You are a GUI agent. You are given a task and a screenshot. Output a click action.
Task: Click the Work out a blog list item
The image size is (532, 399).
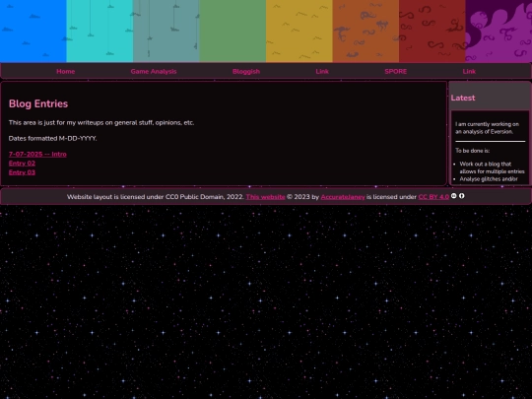[492, 167]
